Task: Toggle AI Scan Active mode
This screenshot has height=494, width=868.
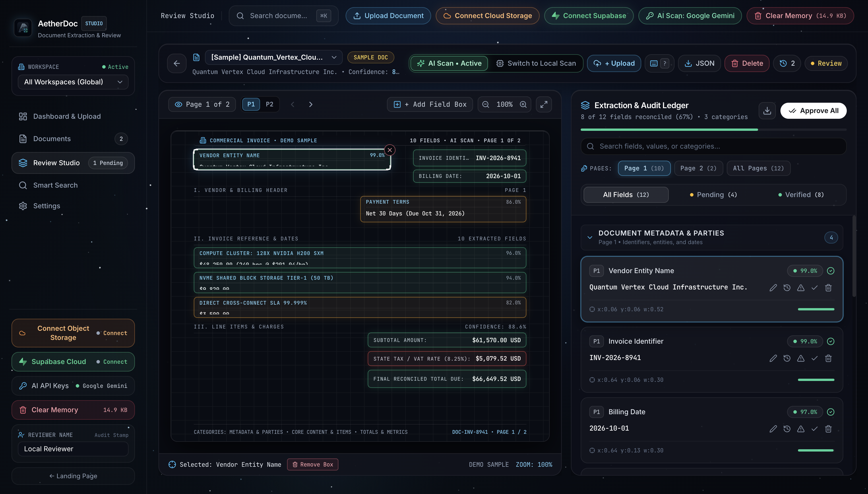Action: (449, 63)
